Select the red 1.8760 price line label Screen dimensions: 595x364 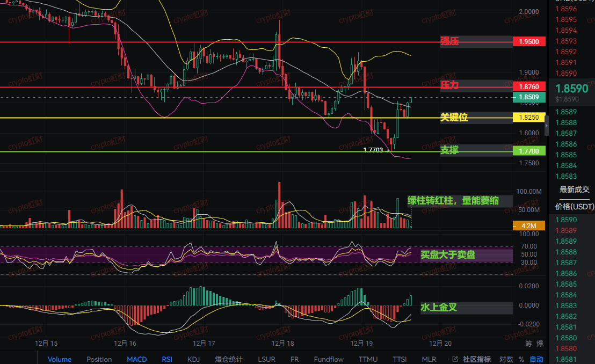click(529, 86)
